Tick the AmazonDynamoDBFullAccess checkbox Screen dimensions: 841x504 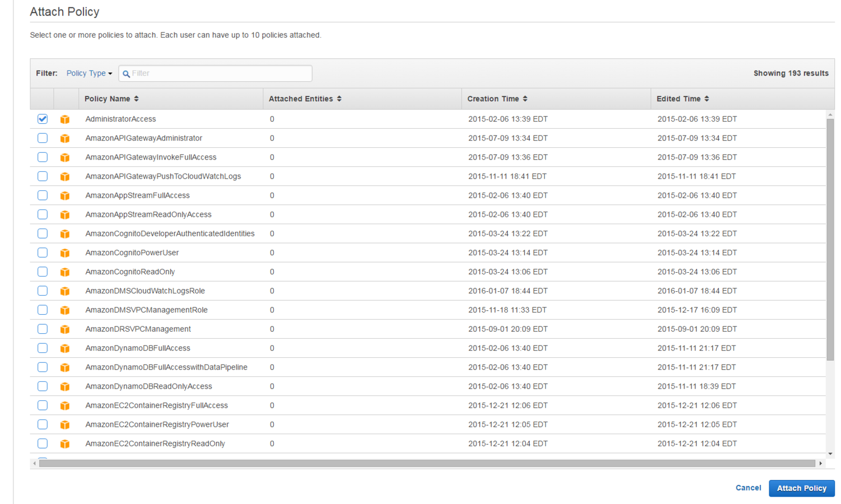pyautogui.click(x=43, y=348)
